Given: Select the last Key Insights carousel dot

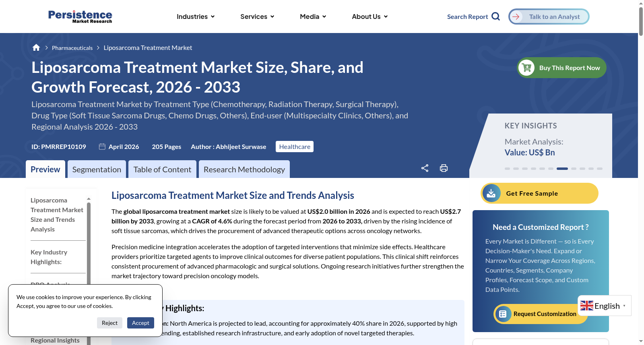Looking at the screenshot, I should click(x=600, y=169).
